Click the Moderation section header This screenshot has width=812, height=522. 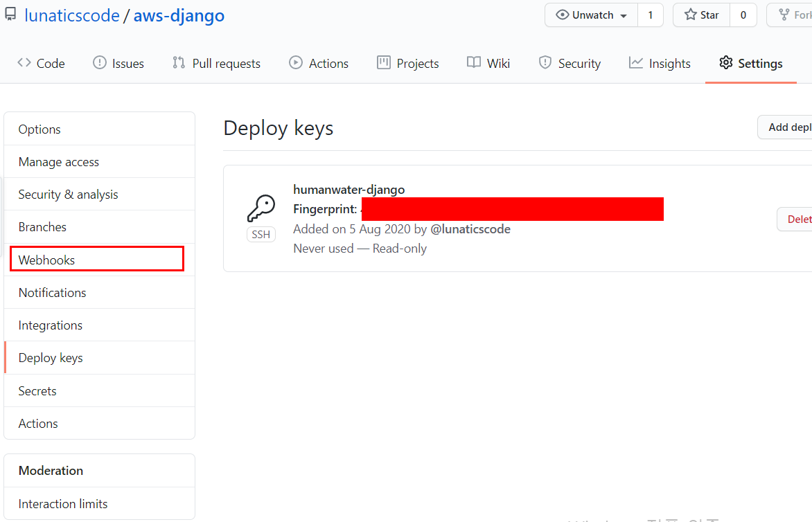pos(51,470)
